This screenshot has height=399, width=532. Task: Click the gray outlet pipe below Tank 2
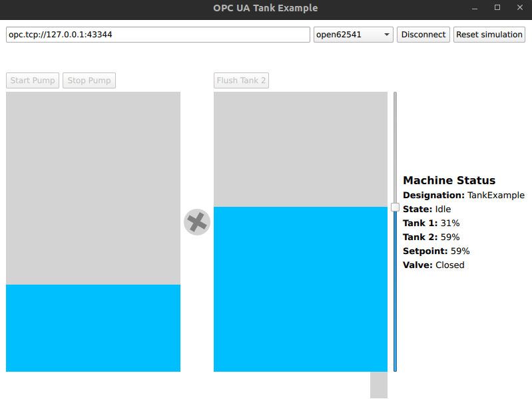tap(378, 385)
